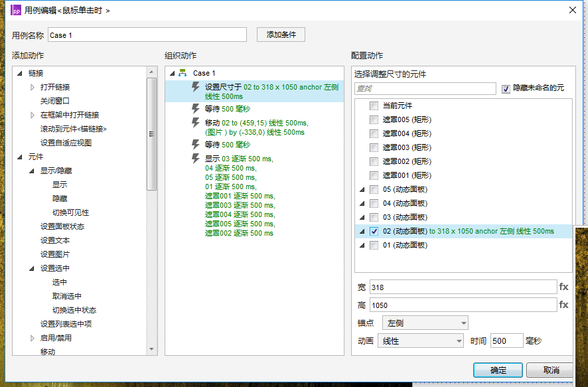Click the Case 1 tree node icon
The height and width of the screenshot is (387, 588).
tap(183, 73)
